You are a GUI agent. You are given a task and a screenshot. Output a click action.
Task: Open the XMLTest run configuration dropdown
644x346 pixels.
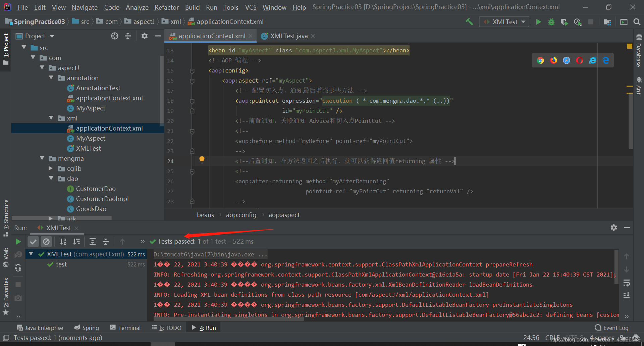point(504,22)
